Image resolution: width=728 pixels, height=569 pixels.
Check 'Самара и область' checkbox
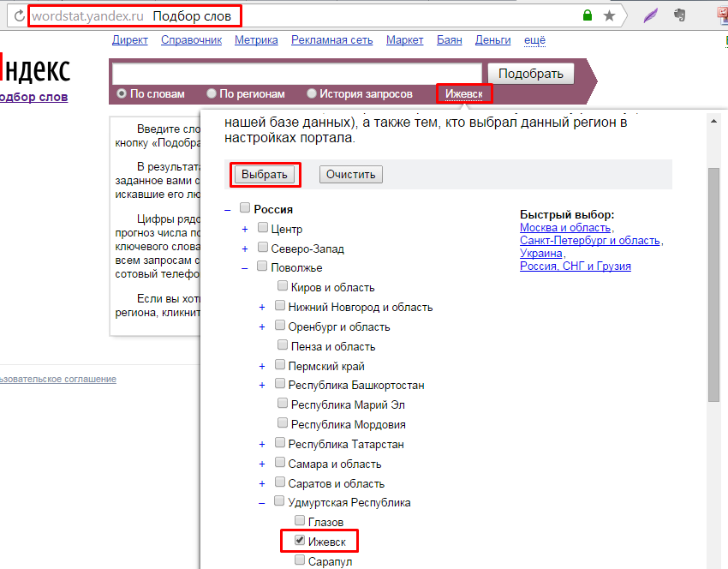279,462
